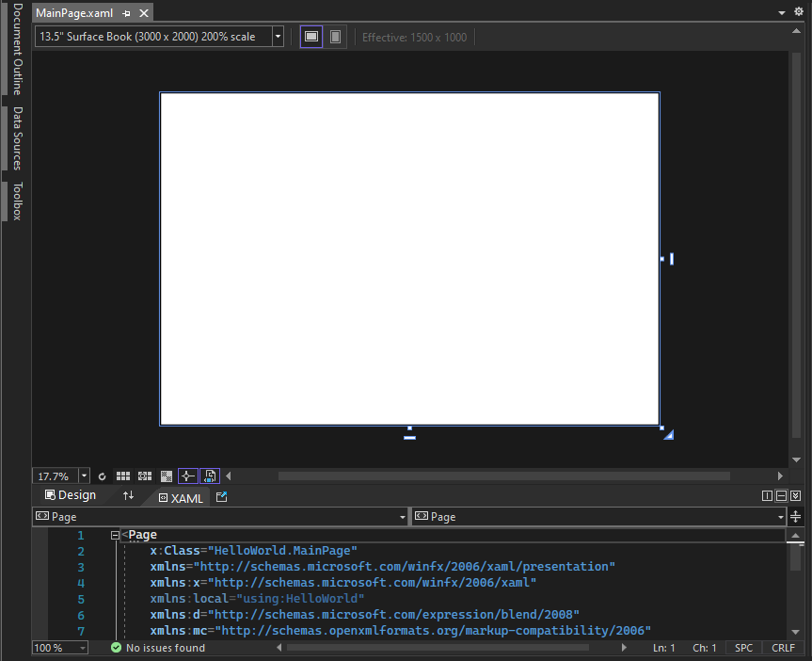Open XAML editor in a new window
The image size is (812, 661).
click(x=223, y=497)
